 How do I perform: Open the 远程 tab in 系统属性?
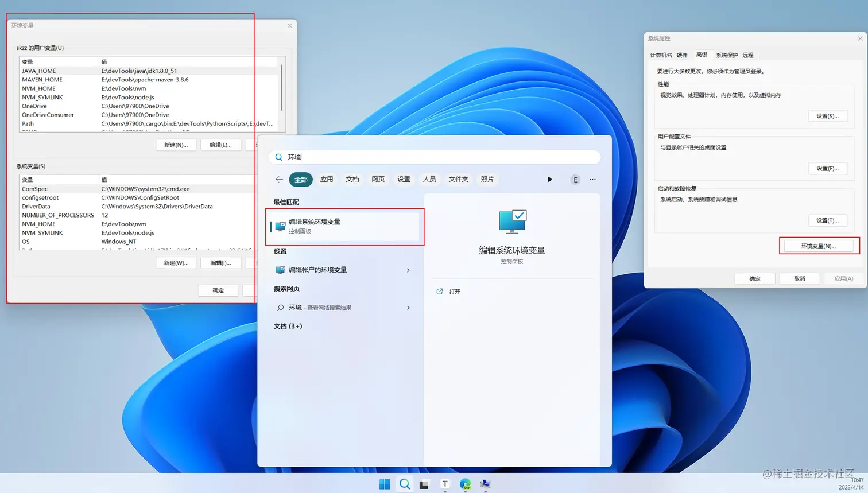pos(747,55)
